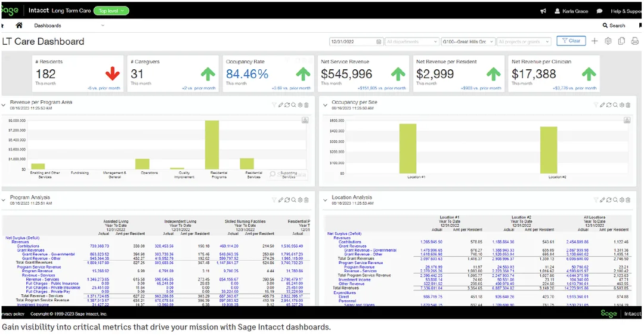Viewport: 644px width, 336px height.
Task: Open the announcements megaphone icon
Action: pos(543,11)
